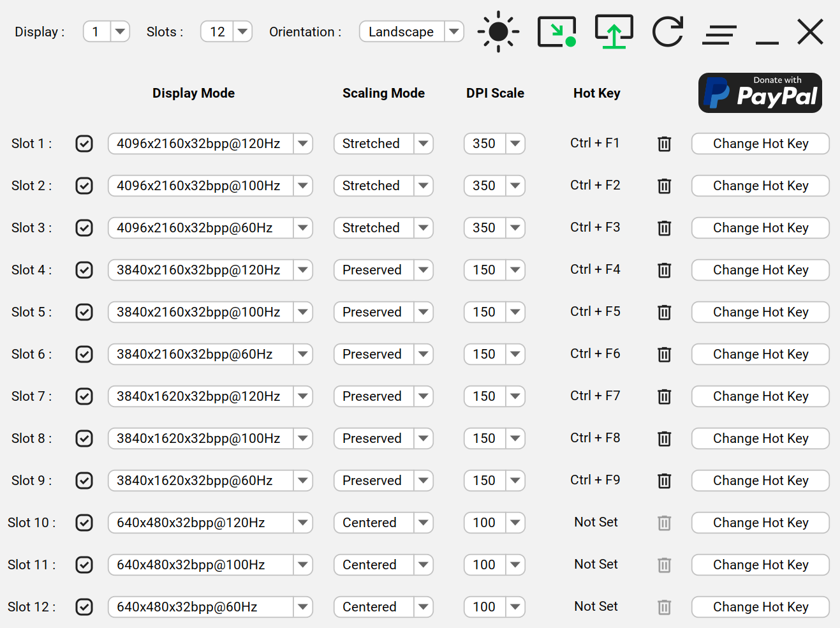Image resolution: width=840 pixels, height=628 pixels.
Task: Disable Slot 6 using its checkbox
Action: point(84,354)
